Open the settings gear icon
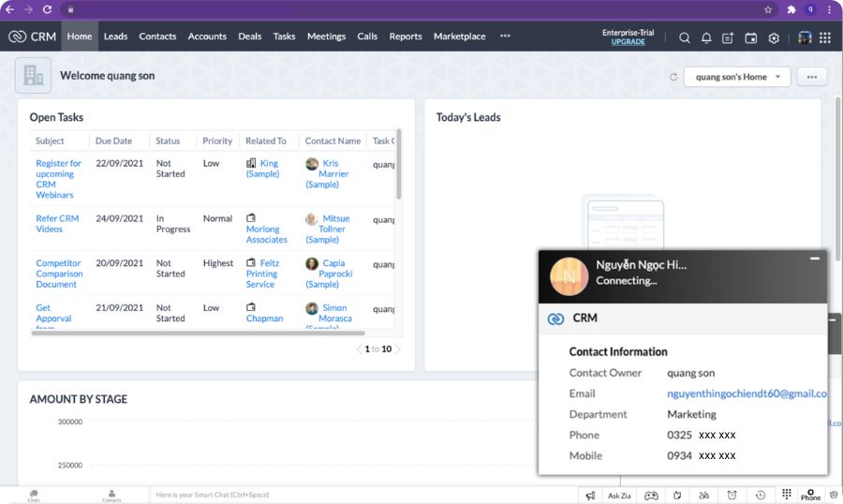 [774, 37]
